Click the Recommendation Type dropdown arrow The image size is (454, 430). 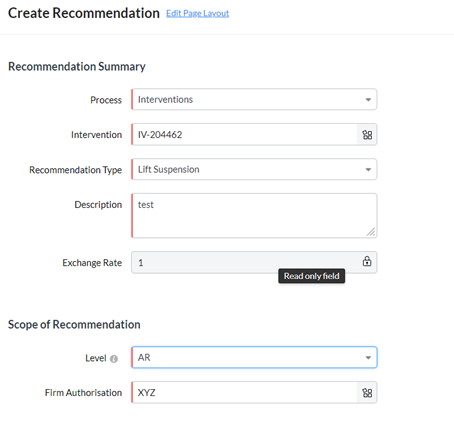point(368,170)
